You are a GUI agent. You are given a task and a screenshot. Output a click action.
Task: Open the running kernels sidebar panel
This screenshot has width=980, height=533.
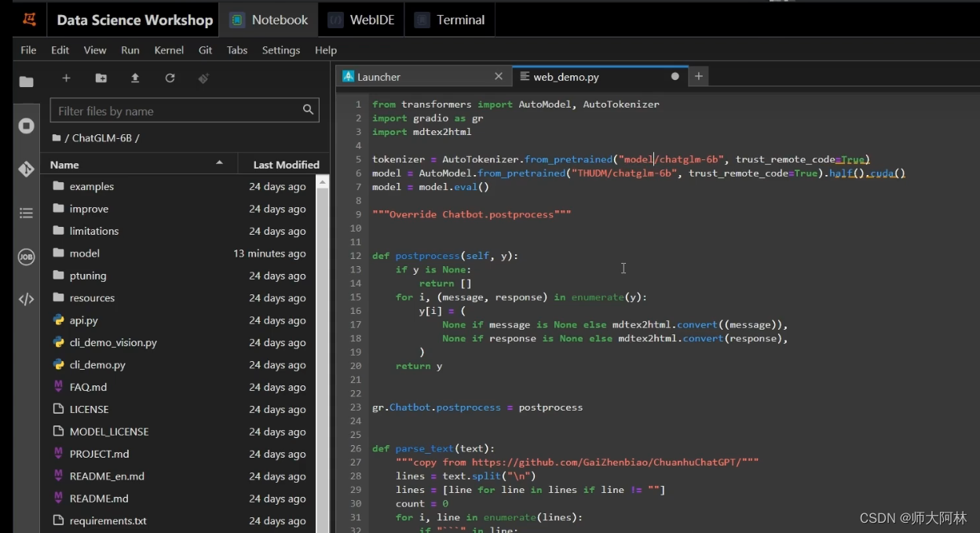click(x=26, y=126)
